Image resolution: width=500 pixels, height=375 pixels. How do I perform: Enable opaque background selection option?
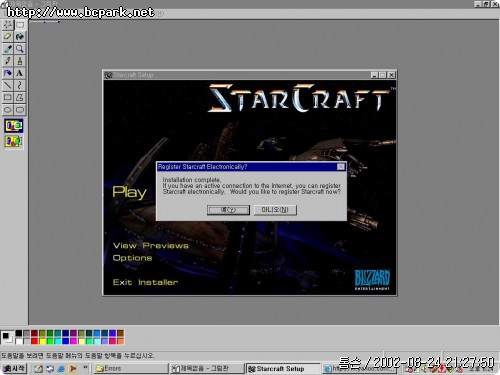14,126
